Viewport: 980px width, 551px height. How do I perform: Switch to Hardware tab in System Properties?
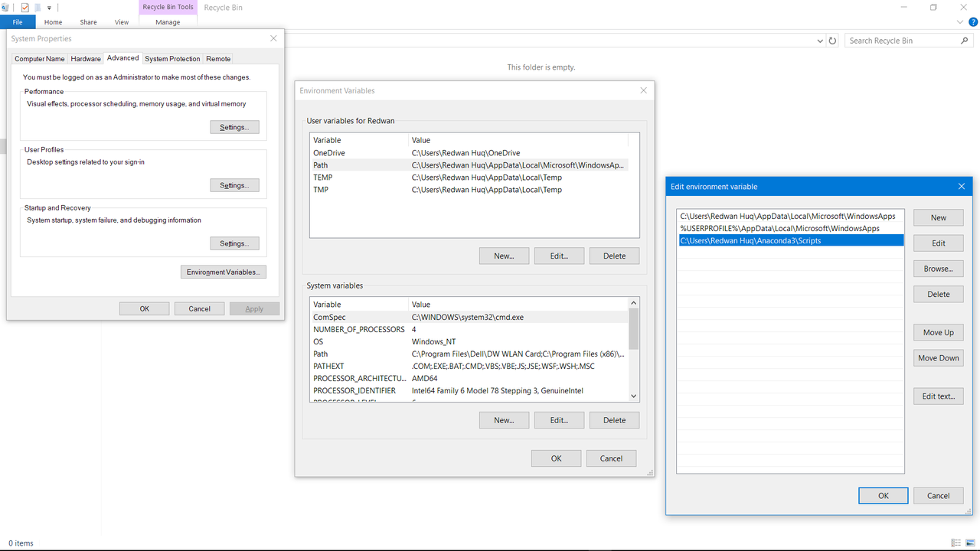click(x=86, y=59)
